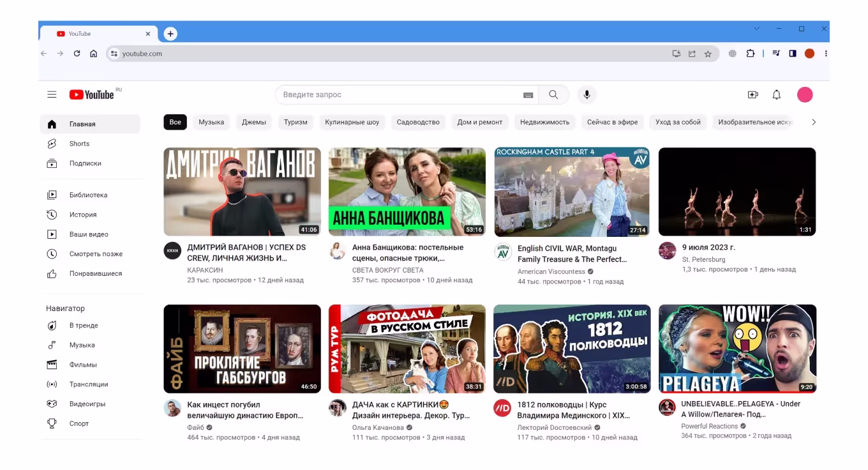Open the Chrome three-dot menu
Screen dimensions: 868x470
826,54
